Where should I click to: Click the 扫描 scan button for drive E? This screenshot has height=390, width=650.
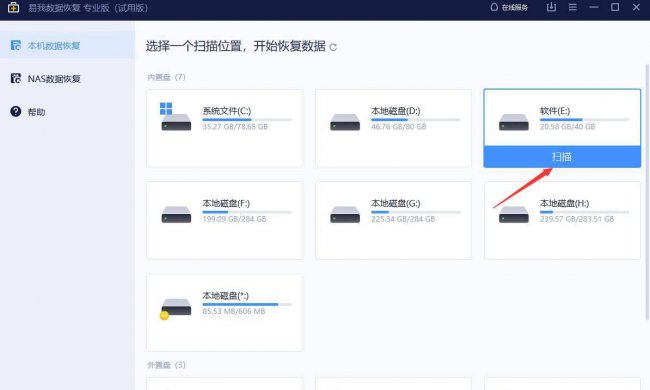tap(562, 157)
